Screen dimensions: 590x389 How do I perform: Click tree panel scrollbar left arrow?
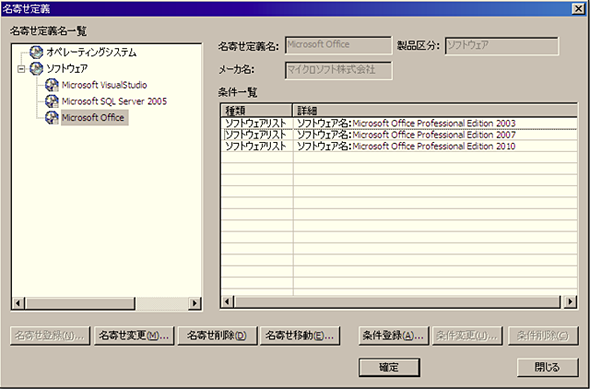(18, 303)
